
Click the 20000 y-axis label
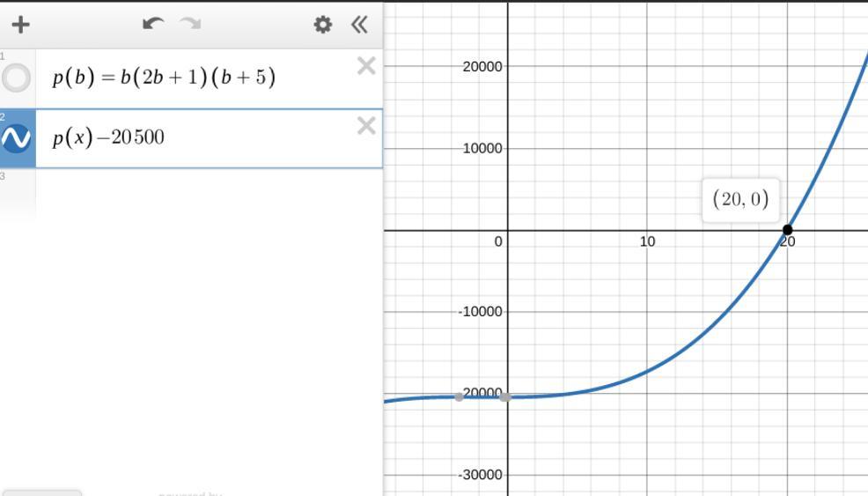tap(482, 66)
